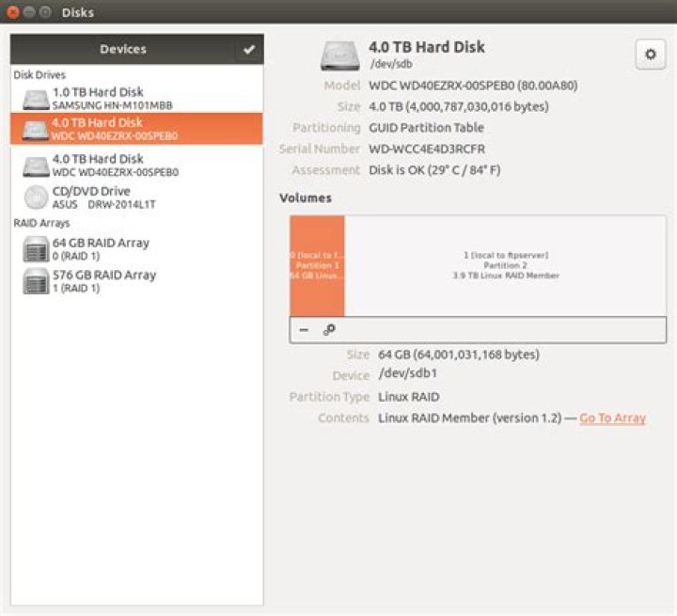
Task: Follow the Go To Array link
Action: pos(612,418)
